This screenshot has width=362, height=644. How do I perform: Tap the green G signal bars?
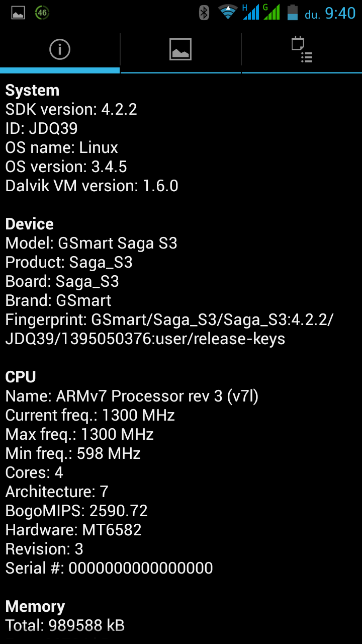tap(271, 13)
